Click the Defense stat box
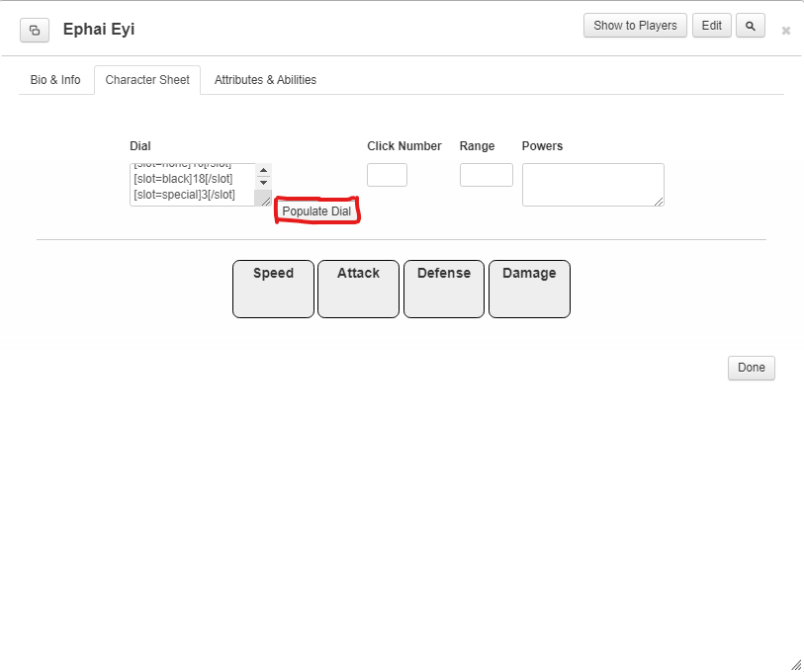Viewport: 804px width, 672px height. (x=444, y=290)
